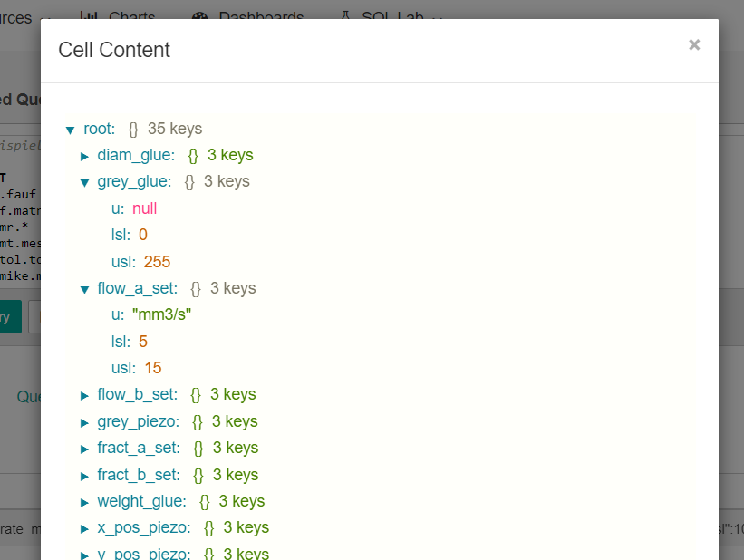The height and width of the screenshot is (560, 744).
Task: Expand the fract_b_set node
Action: coord(84,474)
